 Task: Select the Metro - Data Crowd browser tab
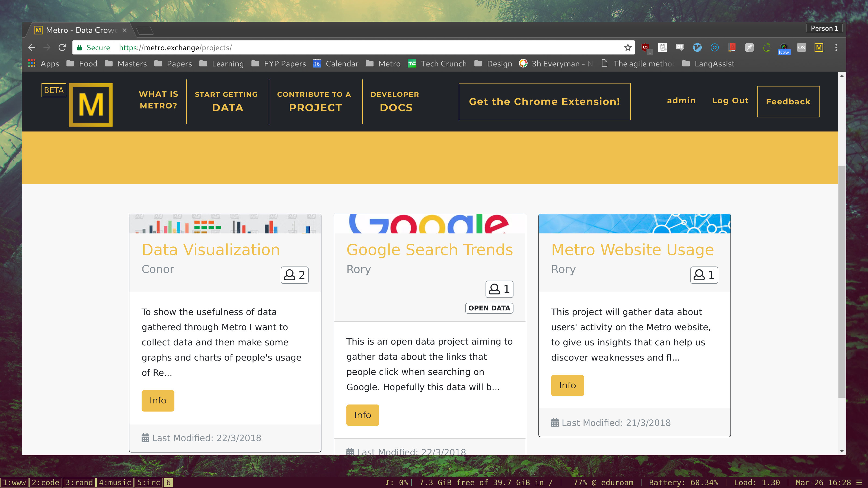(81, 30)
